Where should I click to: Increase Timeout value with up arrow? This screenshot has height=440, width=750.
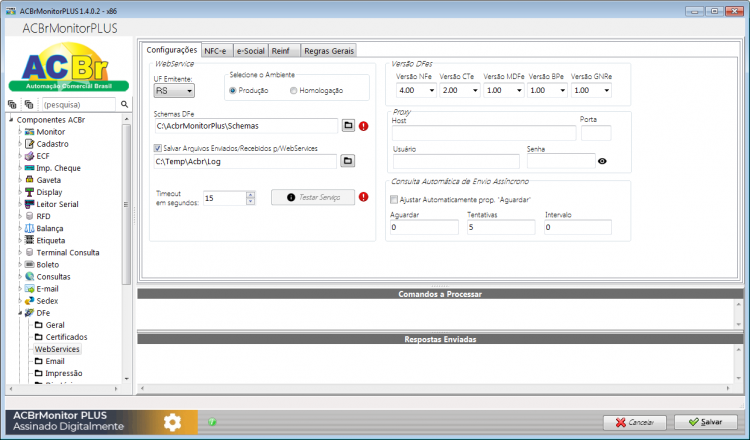tap(251, 195)
